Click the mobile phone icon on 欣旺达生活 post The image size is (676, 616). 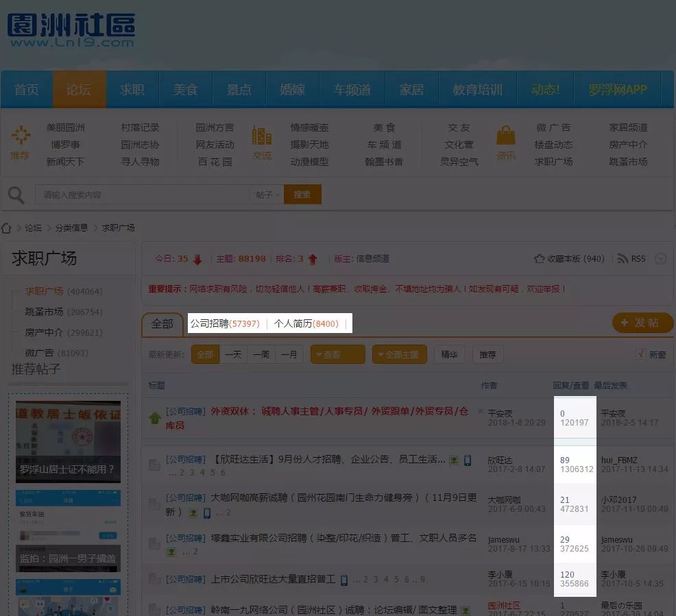468,460
